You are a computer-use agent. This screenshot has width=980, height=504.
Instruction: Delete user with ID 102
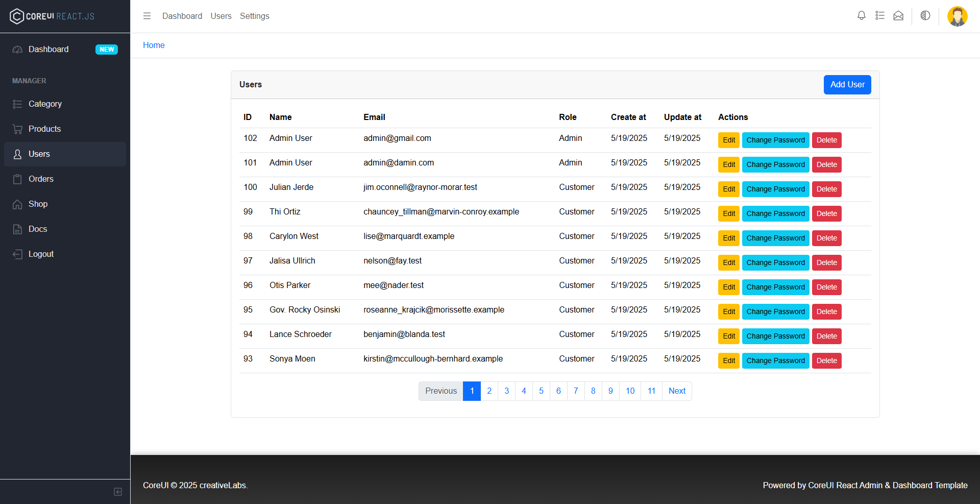click(826, 140)
